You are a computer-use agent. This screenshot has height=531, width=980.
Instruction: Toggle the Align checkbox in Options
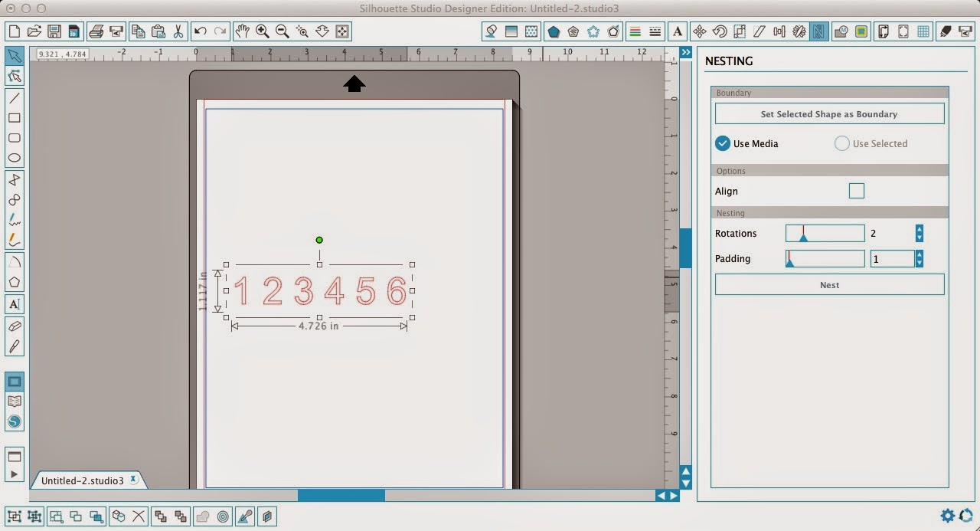click(x=856, y=191)
